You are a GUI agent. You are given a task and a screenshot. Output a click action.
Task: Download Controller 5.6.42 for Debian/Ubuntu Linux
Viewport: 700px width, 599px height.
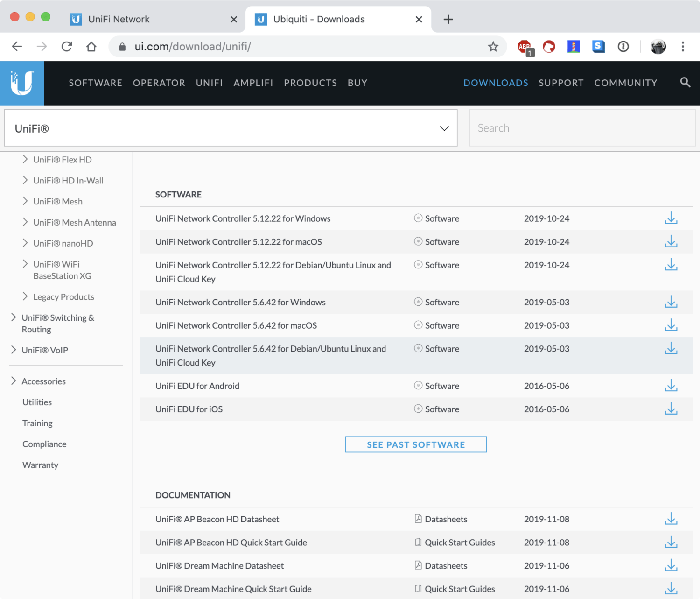click(671, 349)
